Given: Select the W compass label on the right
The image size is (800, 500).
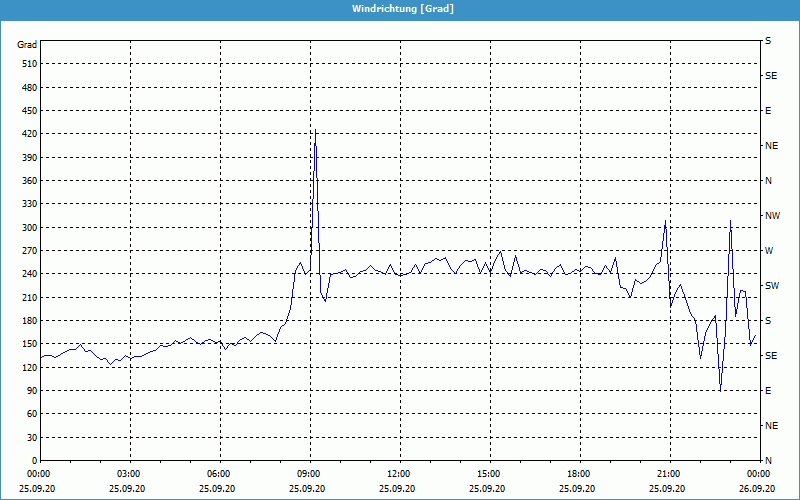Looking at the screenshot, I should coord(769,250).
